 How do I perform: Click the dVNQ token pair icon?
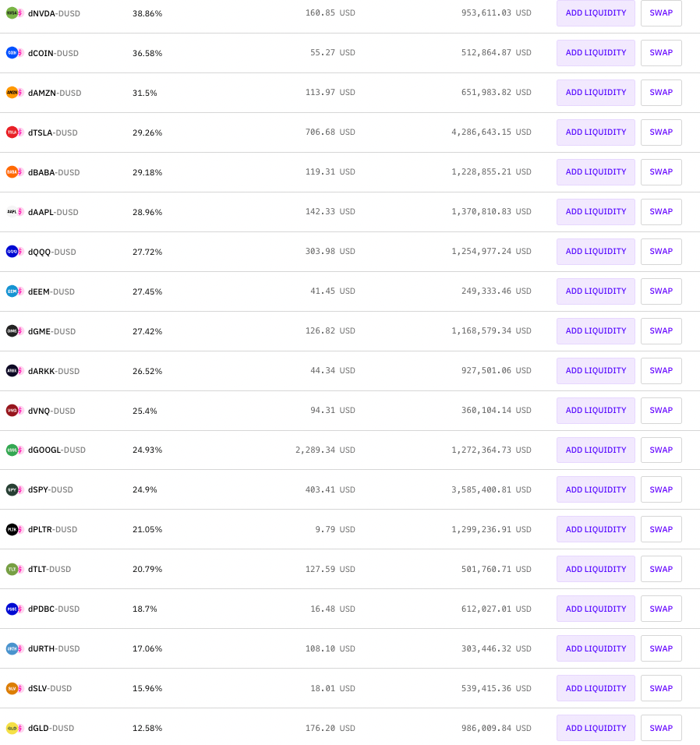[x=14, y=411]
